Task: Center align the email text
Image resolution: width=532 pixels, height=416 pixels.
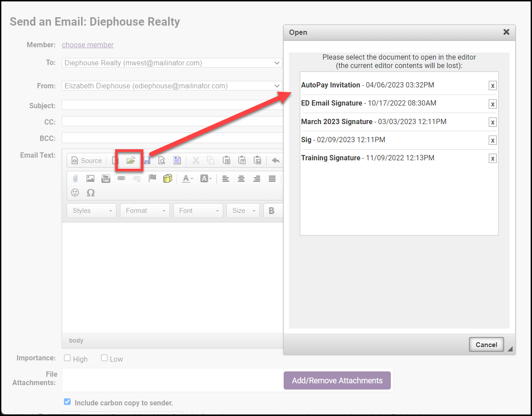Action: 241,179
